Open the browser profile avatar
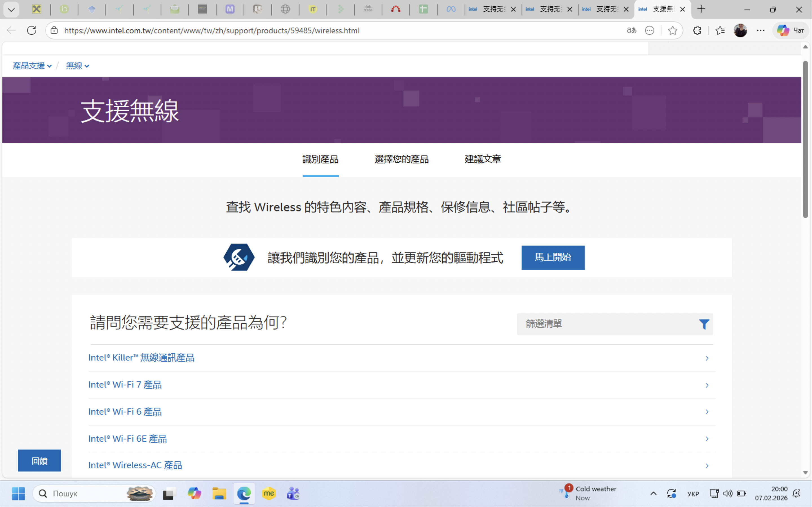This screenshot has width=812, height=507. 740,30
